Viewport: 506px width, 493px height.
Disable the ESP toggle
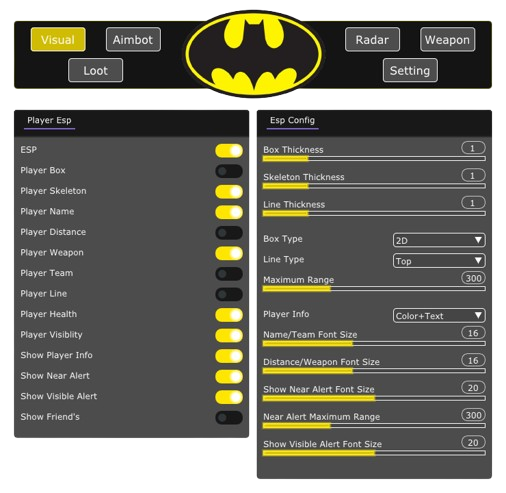tap(229, 151)
